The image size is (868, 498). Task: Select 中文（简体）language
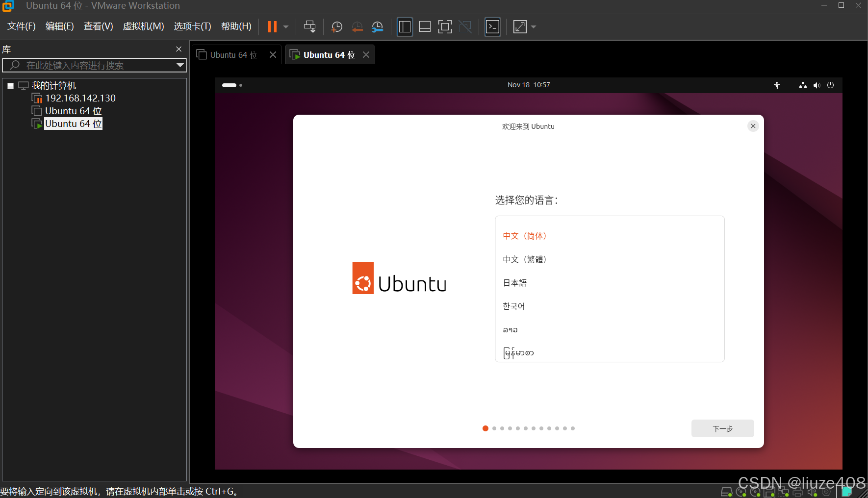(610, 236)
